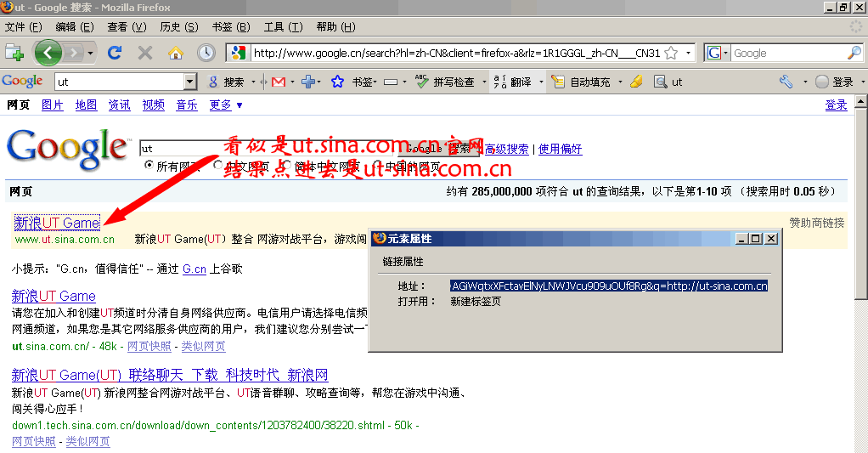Screen dimensions: 868x453
Task: Open the sponsored 新浪UT Game link
Action: tap(57, 223)
